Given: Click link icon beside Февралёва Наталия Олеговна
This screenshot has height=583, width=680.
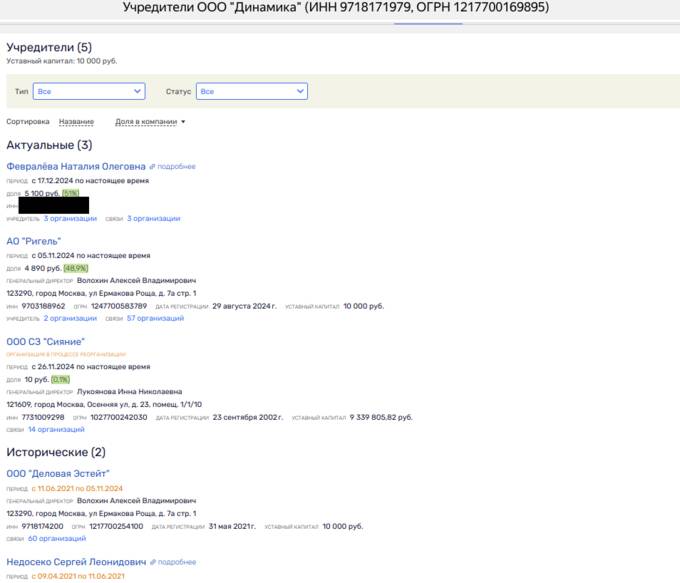Looking at the screenshot, I should (x=153, y=166).
